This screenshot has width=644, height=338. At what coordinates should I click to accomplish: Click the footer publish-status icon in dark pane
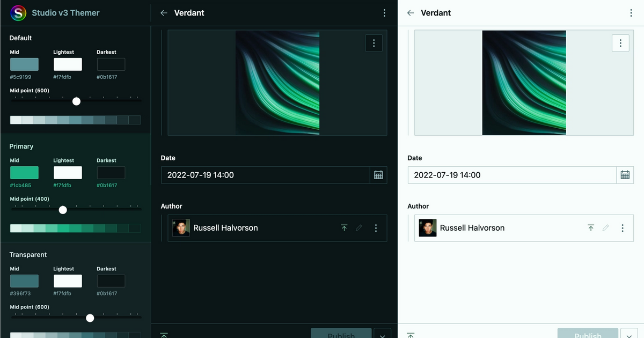[164, 335]
